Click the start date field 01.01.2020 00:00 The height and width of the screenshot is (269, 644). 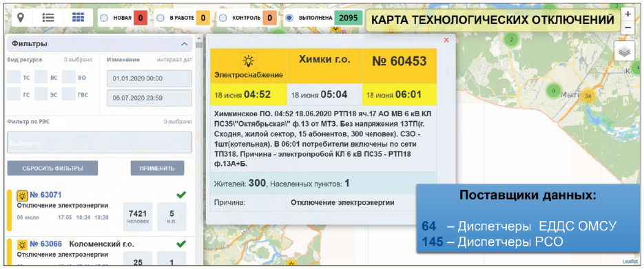pyautogui.click(x=149, y=78)
